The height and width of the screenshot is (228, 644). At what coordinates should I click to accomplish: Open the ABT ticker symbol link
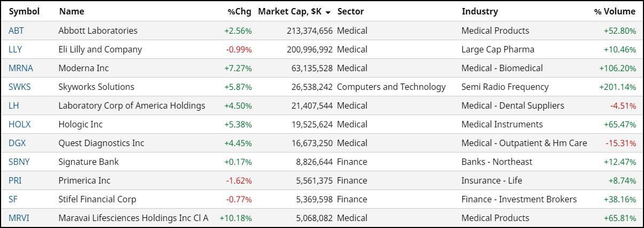[x=16, y=31]
